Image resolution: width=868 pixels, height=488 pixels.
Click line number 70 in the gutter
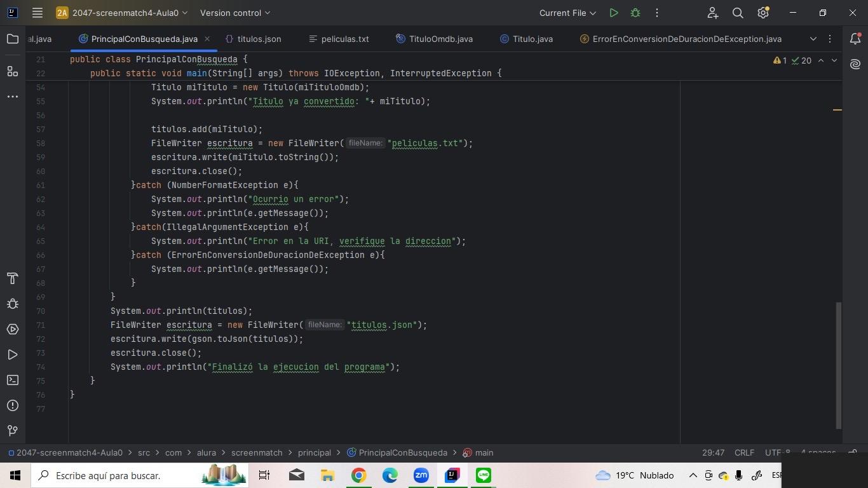click(41, 311)
